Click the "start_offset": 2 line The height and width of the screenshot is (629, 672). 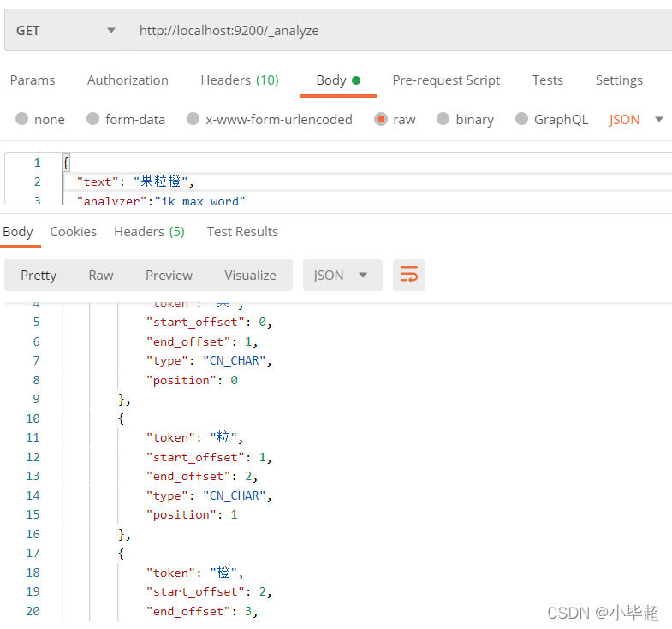(x=209, y=591)
